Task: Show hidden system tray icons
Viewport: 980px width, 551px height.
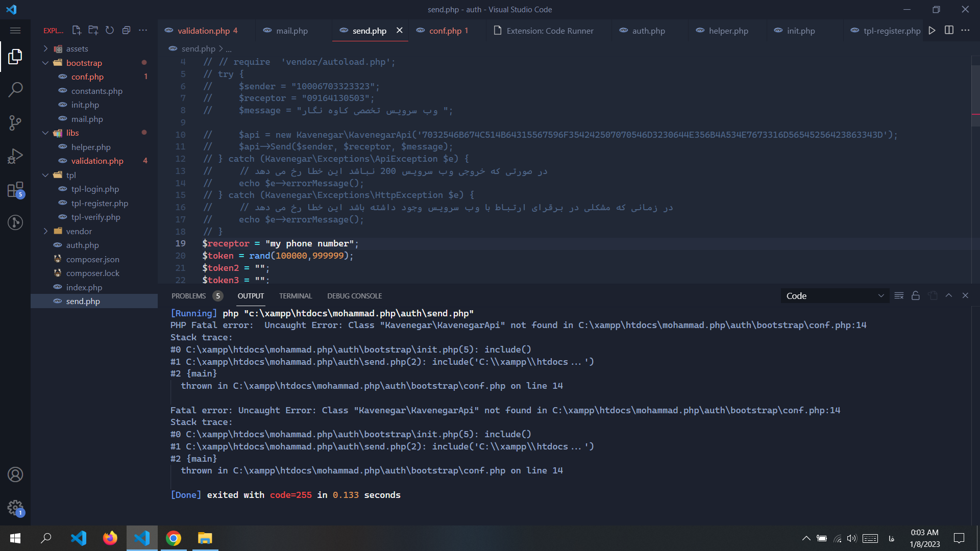Action: tap(806, 538)
